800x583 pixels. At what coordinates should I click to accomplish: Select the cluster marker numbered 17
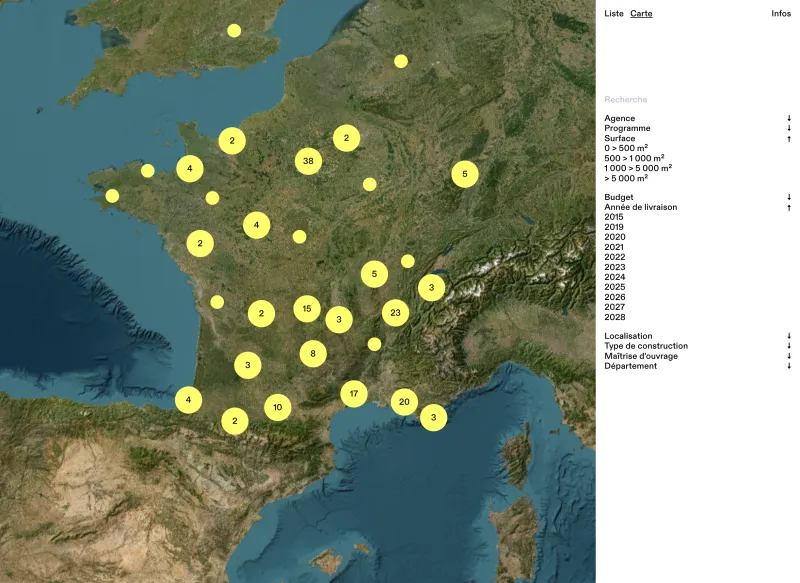[354, 394]
